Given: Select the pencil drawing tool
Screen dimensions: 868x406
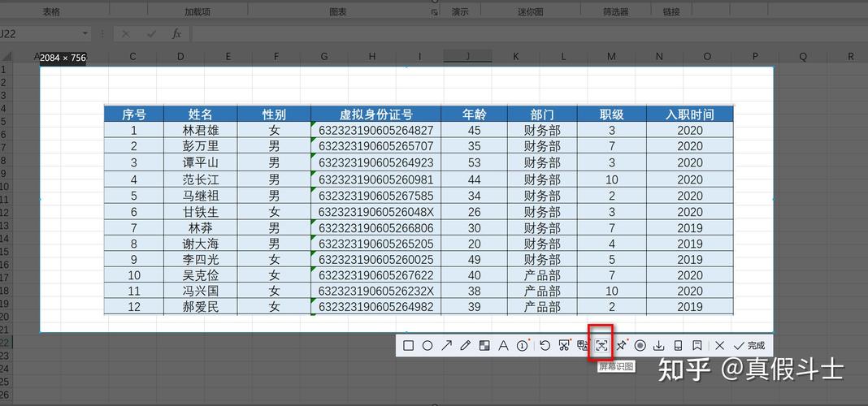Looking at the screenshot, I should pyautogui.click(x=465, y=346).
